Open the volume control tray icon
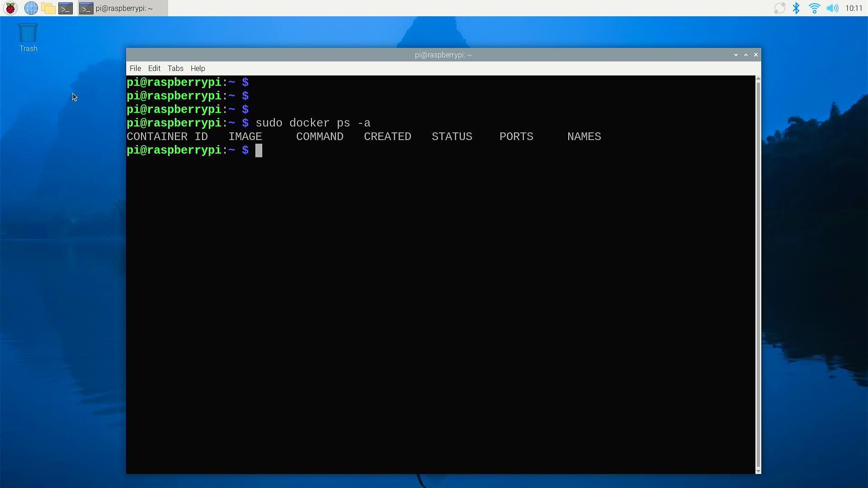Image resolution: width=868 pixels, height=488 pixels. tap(832, 8)
